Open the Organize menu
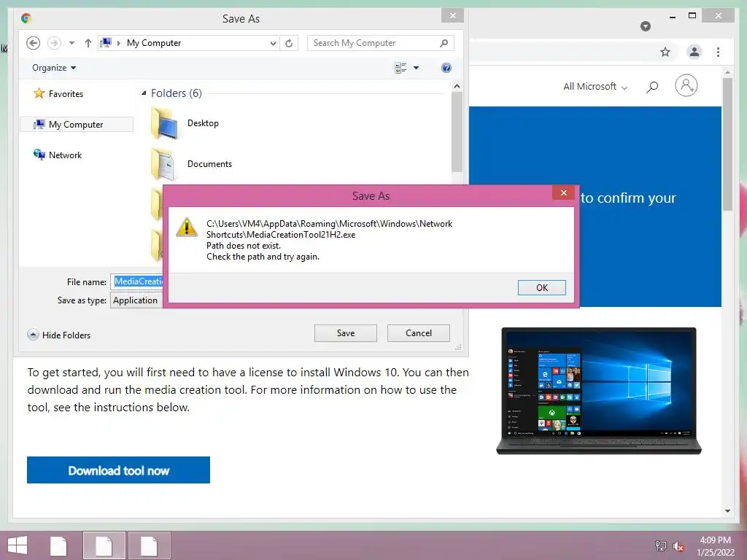747x560 pixels. coord(54,68)
